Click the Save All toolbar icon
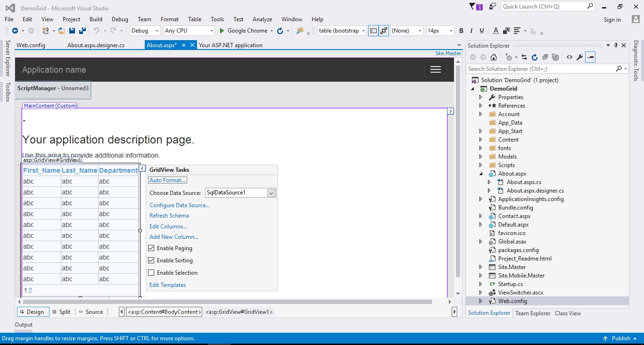This screenshot has width=644, height=345. click(83, 31)
